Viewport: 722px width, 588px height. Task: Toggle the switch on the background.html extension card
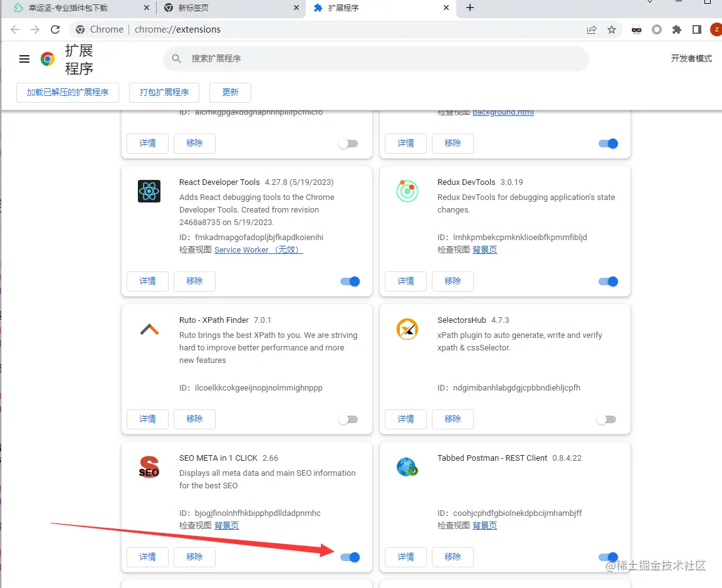(x=609, y=144)
